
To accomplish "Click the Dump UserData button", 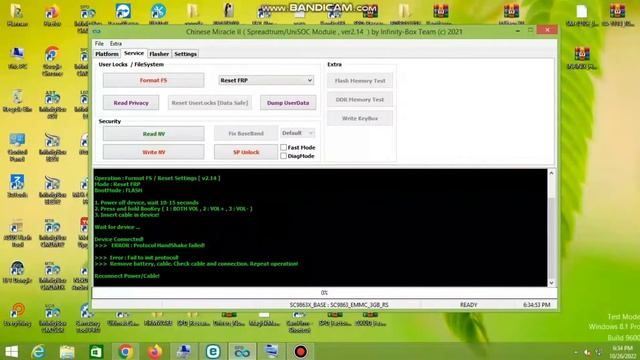I will coord(288,103).
